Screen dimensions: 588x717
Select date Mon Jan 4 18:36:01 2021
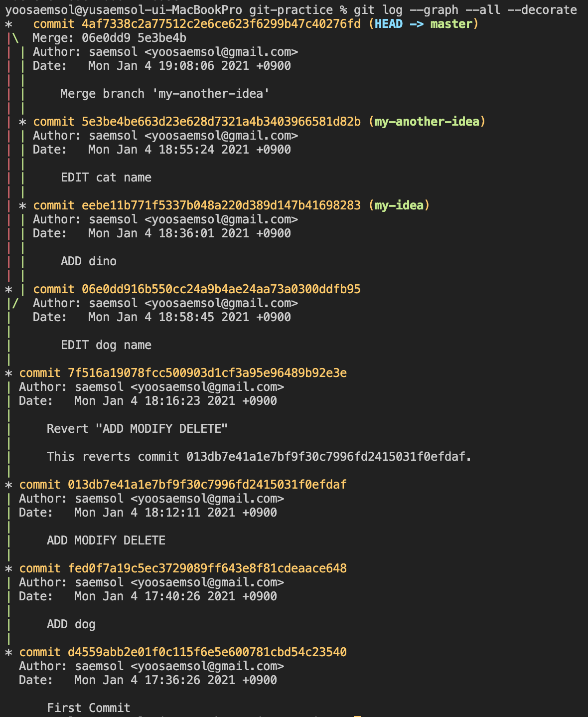coord(168,233)
